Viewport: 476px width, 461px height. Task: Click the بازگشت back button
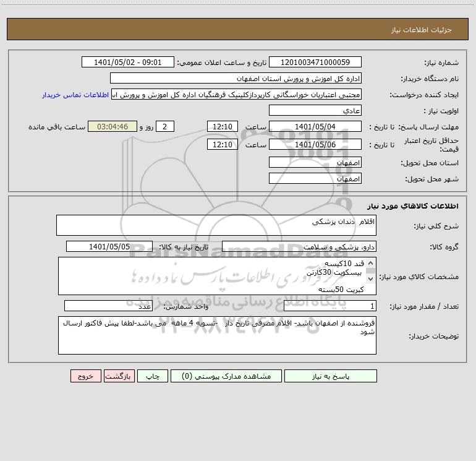click(x=119, y=376)
